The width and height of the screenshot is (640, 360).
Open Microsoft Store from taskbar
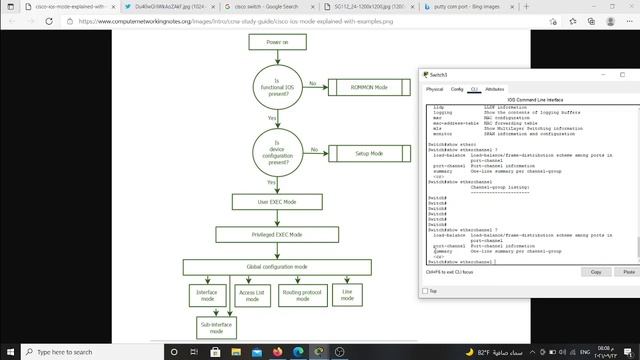pyautogui.click(x=215, y=352)
